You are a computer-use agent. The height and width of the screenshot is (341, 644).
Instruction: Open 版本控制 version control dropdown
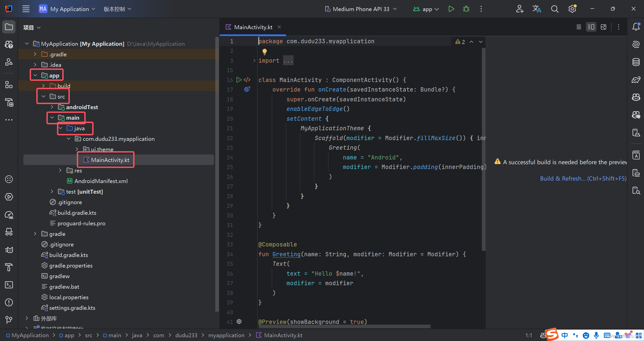point(117,9)
